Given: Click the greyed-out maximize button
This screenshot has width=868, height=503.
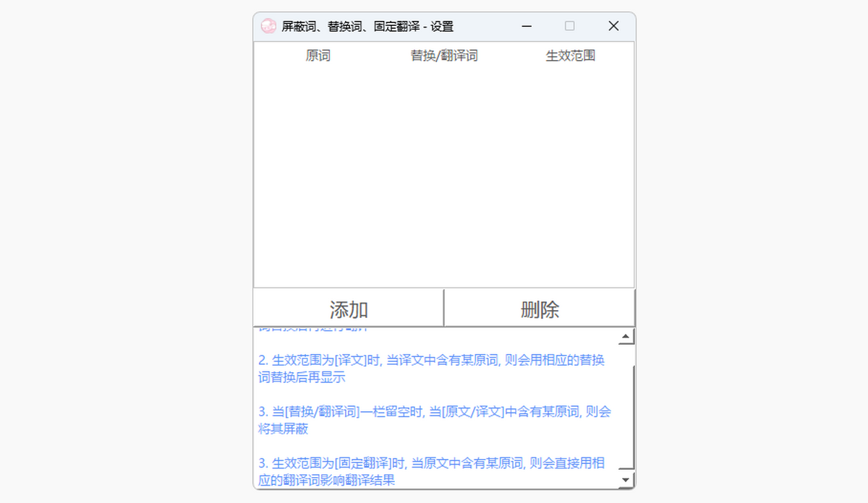Looking at the screenshot, I should (570, 26).
